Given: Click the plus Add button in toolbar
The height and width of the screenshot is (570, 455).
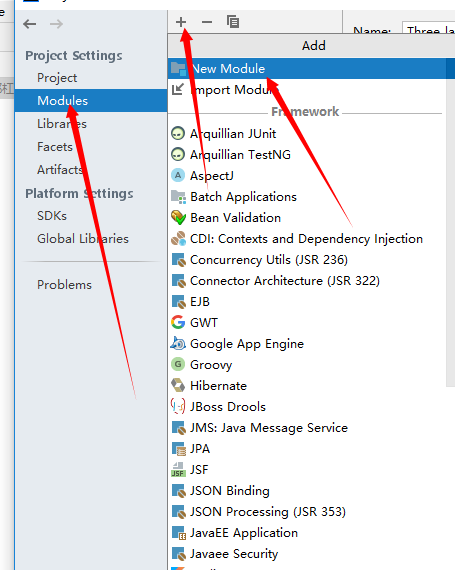Looking at the screenshot, I should (x=181, y=22).
